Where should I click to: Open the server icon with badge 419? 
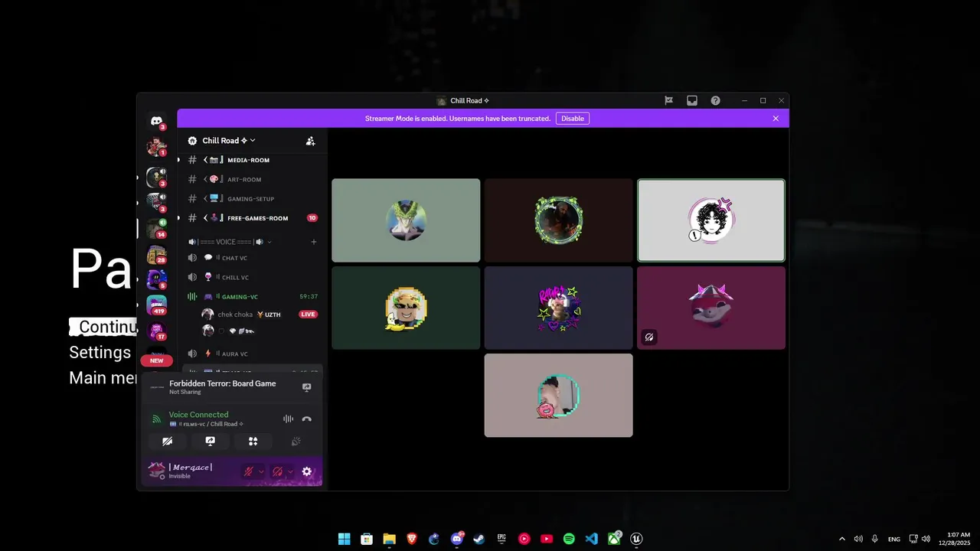(156, 305)
